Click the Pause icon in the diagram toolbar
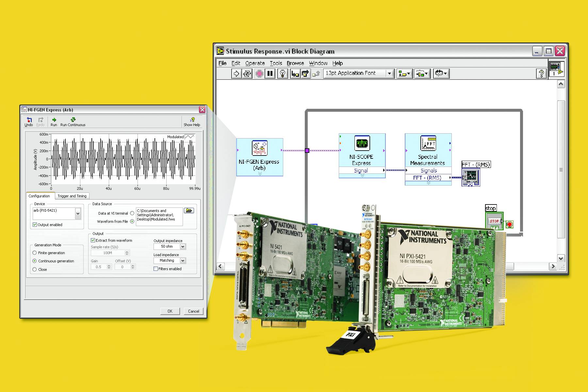The image size is (588, 392). (269, 73)
